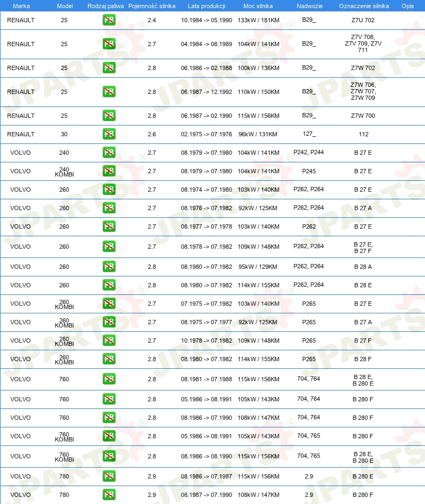Viewport: 425px width, 504px height.
Task: Select production years 08.1975 -> 07.1977
Action: [206, 322]
